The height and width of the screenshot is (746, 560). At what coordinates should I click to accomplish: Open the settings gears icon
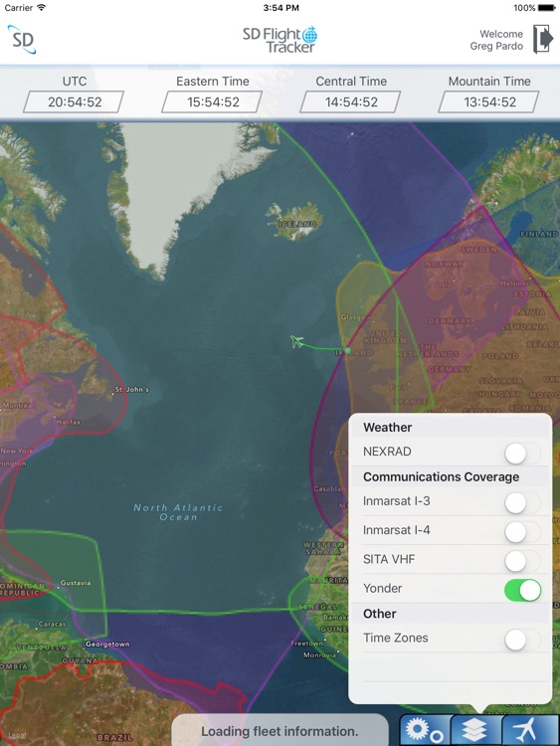point(427,730)
